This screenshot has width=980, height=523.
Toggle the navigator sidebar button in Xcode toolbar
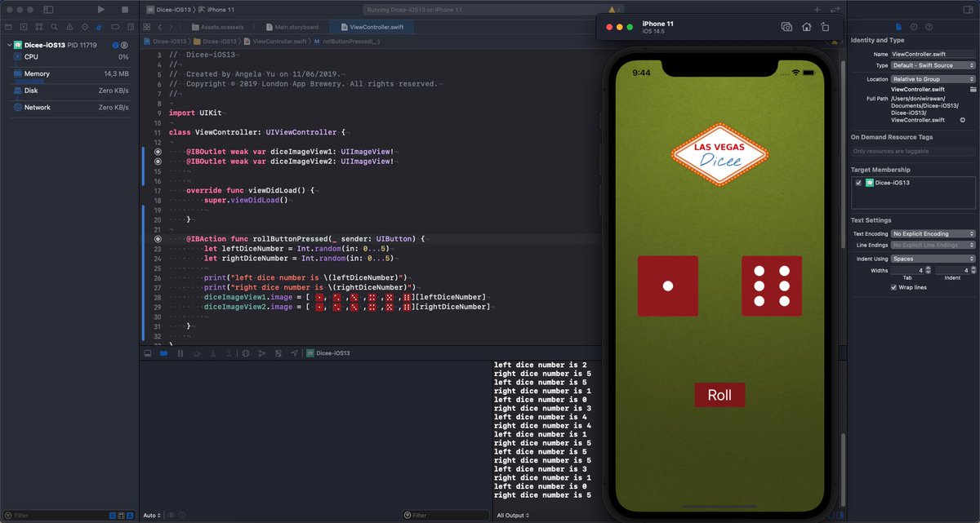[48, 10]
